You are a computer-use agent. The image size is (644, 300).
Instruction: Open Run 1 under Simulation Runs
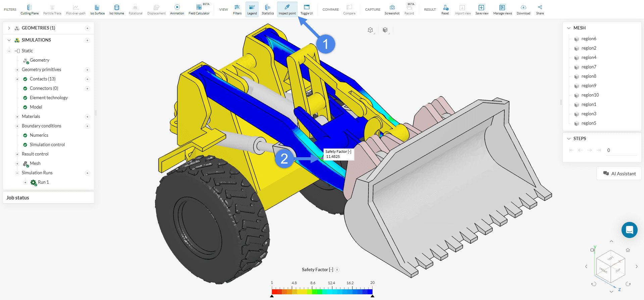pyautogui.click(x=43, y=182)
